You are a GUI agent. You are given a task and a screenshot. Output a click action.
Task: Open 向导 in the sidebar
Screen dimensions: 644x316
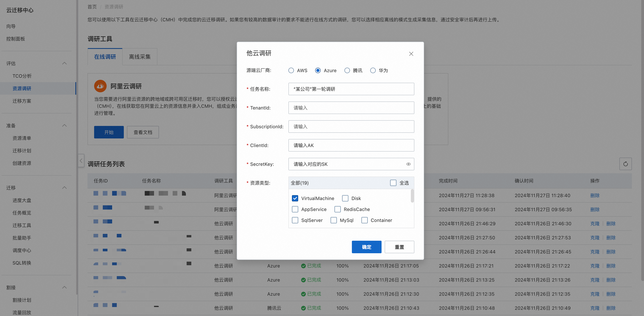11,26
